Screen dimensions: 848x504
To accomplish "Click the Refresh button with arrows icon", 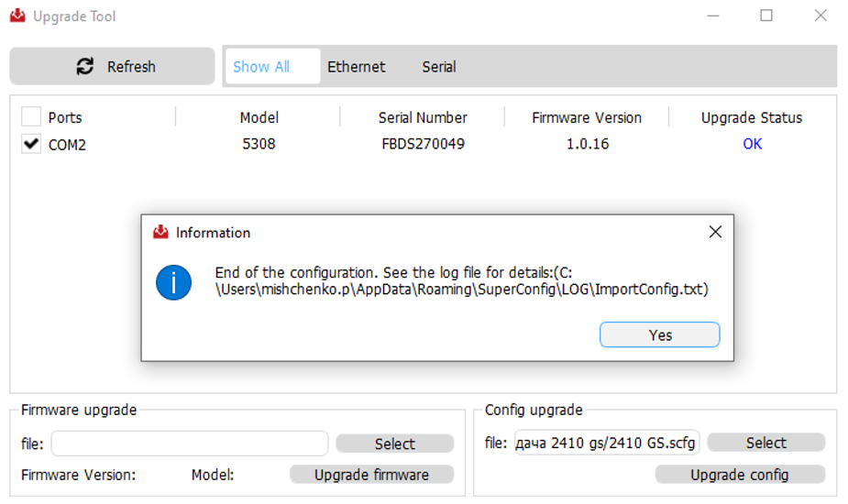I will (x=113, y=67).
